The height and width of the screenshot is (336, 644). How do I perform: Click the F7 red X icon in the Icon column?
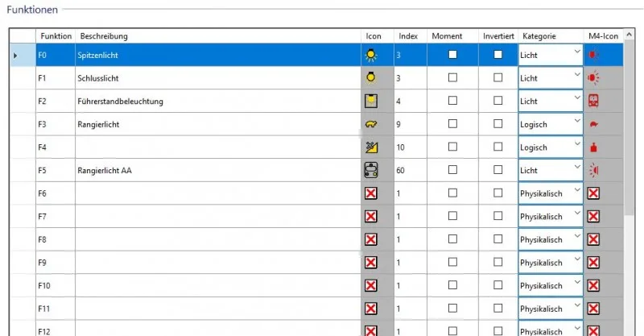pos(371,216)
